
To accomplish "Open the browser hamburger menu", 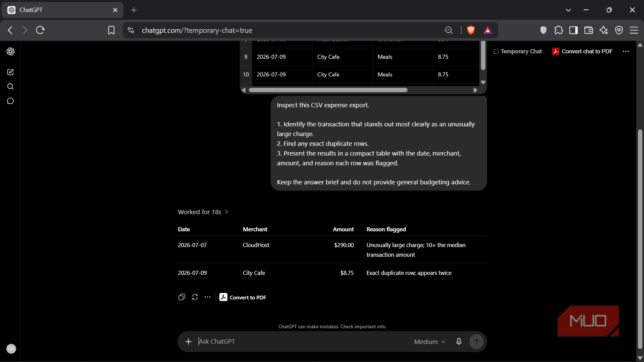I will pos(634,30).
